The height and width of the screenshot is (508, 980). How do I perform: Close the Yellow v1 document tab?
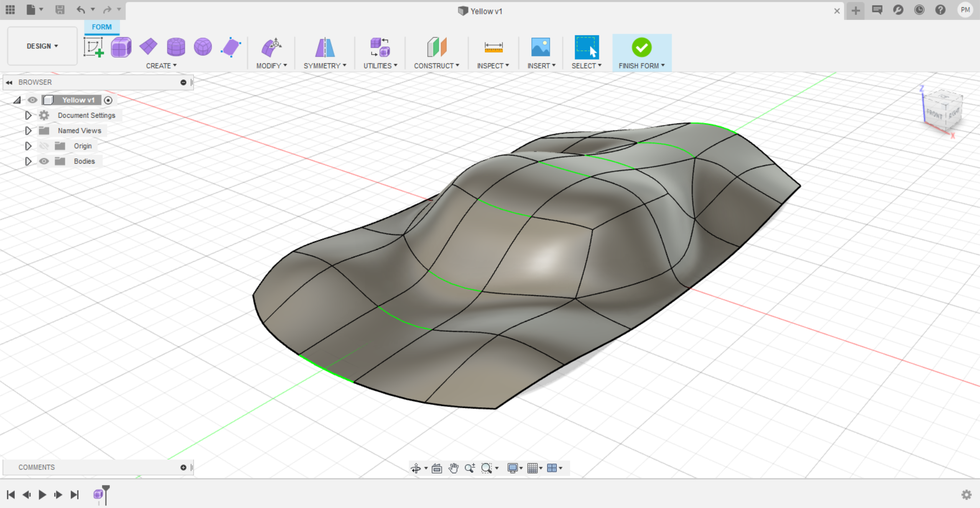(837, 11)
